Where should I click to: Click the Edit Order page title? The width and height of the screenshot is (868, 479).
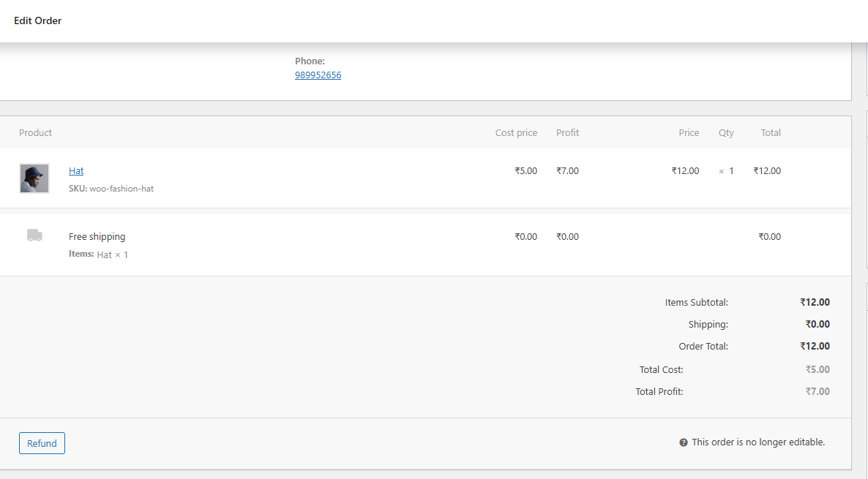point(38,21)
